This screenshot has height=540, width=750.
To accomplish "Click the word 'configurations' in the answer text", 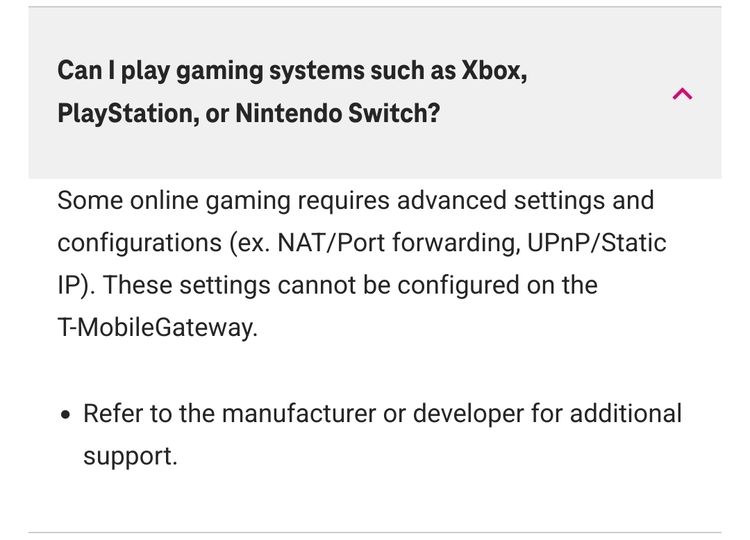I will coord(139,242).
